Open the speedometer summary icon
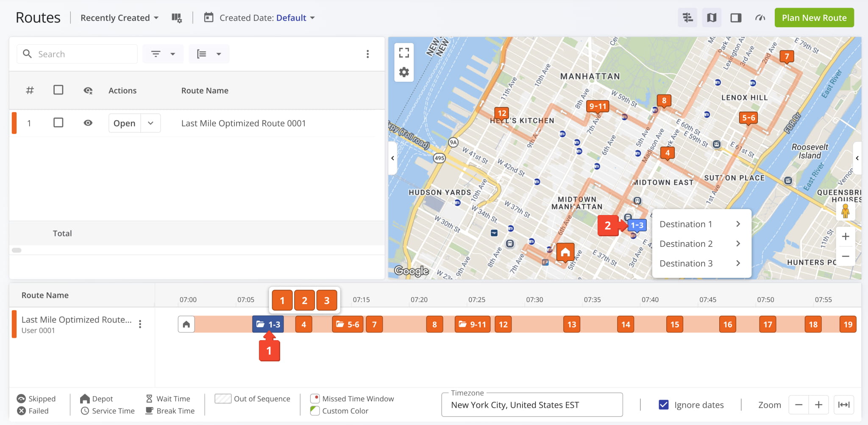 click(x=760, y=18)
